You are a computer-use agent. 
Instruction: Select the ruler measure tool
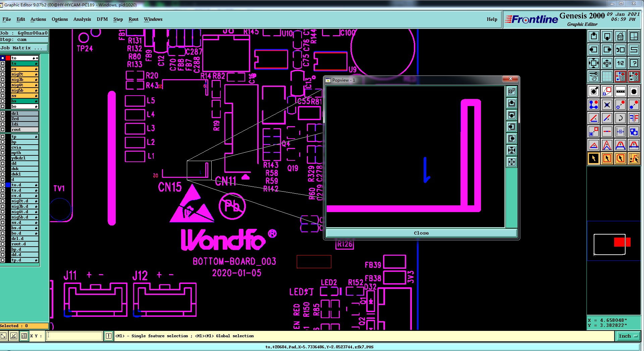click(x=621, y=91)
